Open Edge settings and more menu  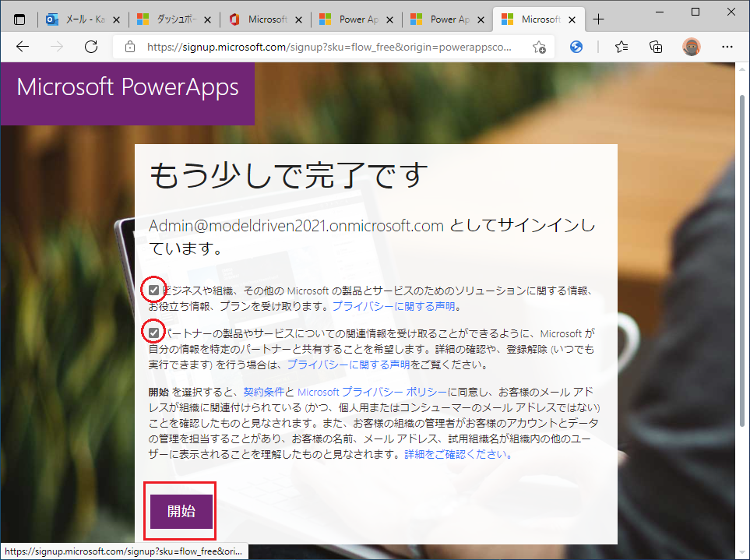727,47
